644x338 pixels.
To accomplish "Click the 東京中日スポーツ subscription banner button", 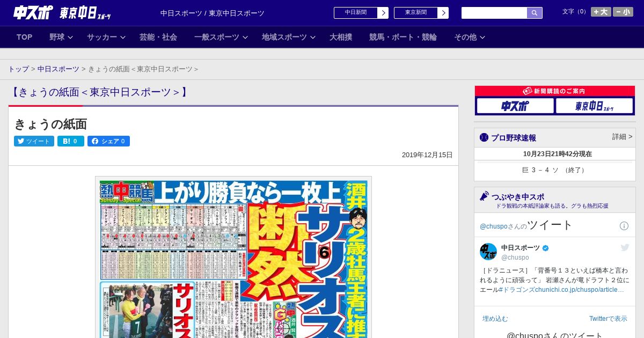I will click(595, 106).
